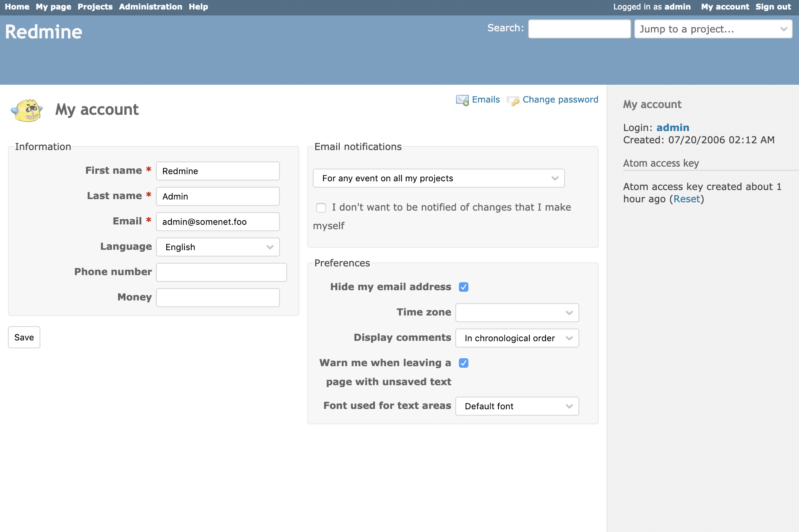Focus the Search input field
The image size is (799, 532).
click(579, 29)
